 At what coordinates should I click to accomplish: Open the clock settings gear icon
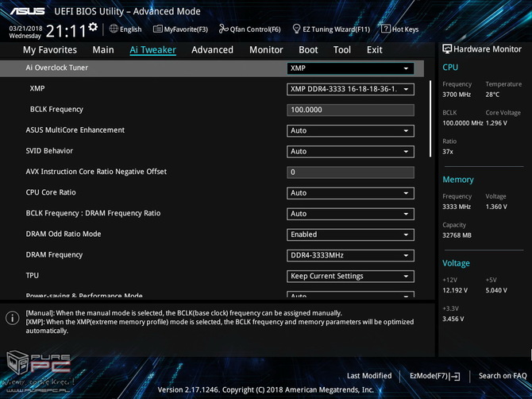pyautogui.click(x=93, y=27)
